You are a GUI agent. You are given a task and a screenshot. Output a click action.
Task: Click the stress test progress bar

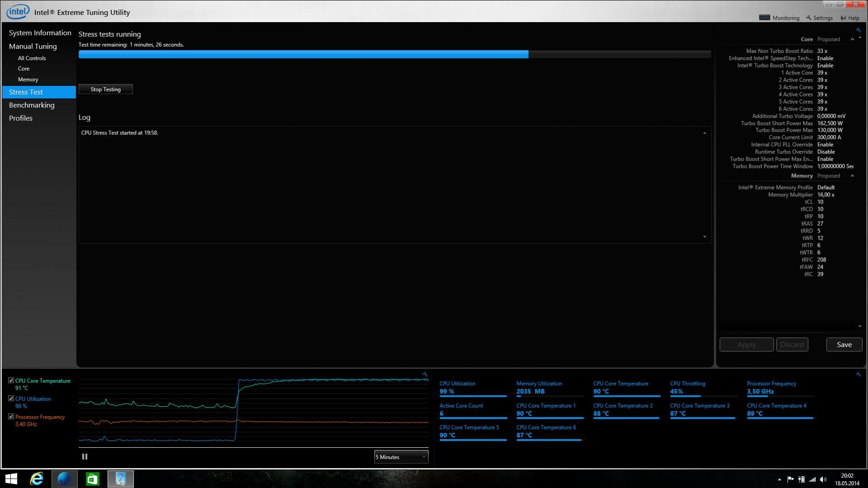[x=395, y=54]
